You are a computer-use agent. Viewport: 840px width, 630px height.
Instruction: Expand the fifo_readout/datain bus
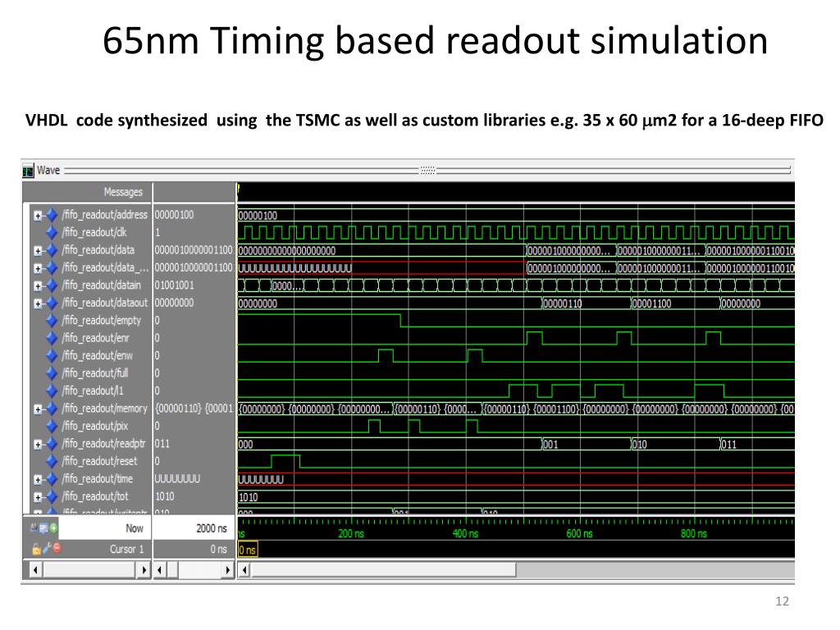tap(38, 286)
